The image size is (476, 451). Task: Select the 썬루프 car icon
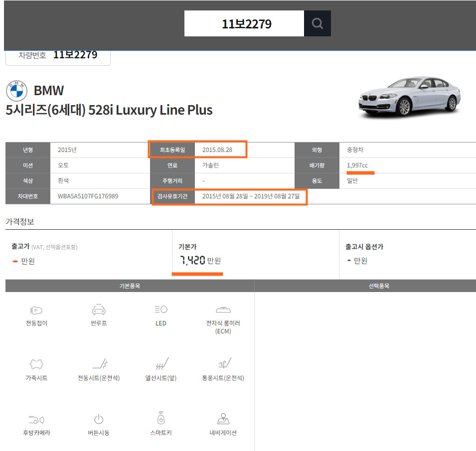pyautogui.click(x=99, y=309)
